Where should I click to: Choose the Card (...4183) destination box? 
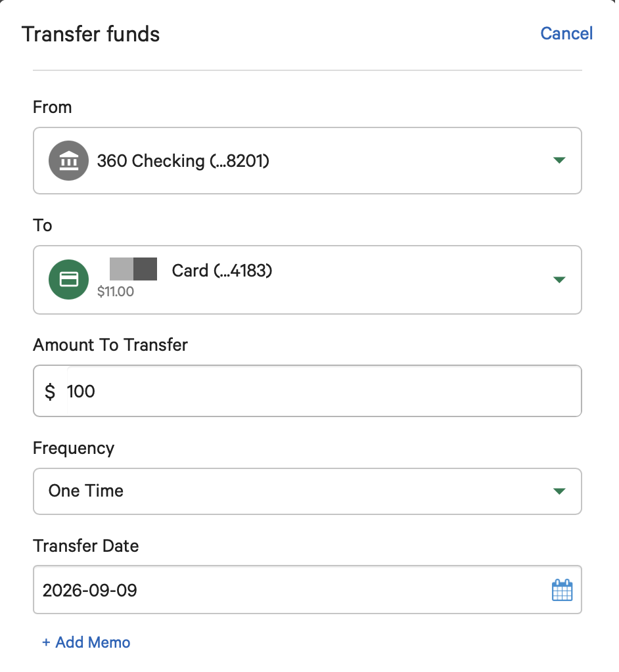click(308, 280)
